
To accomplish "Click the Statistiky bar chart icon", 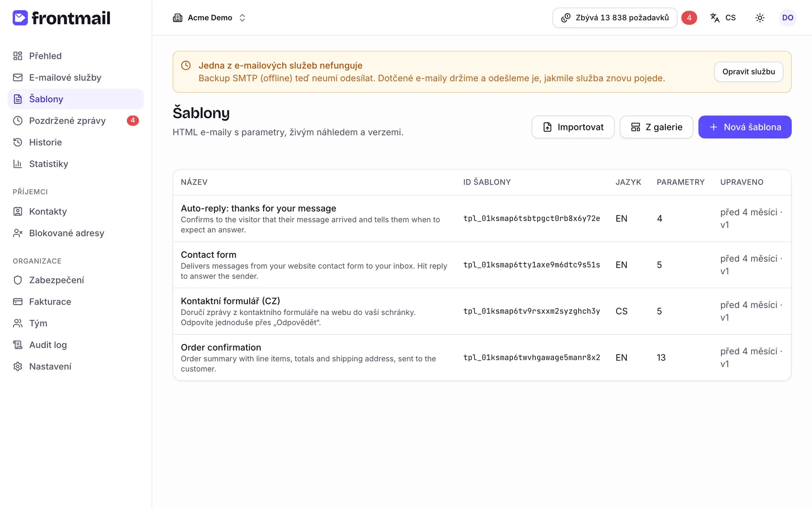I will [x=18, y=164].
